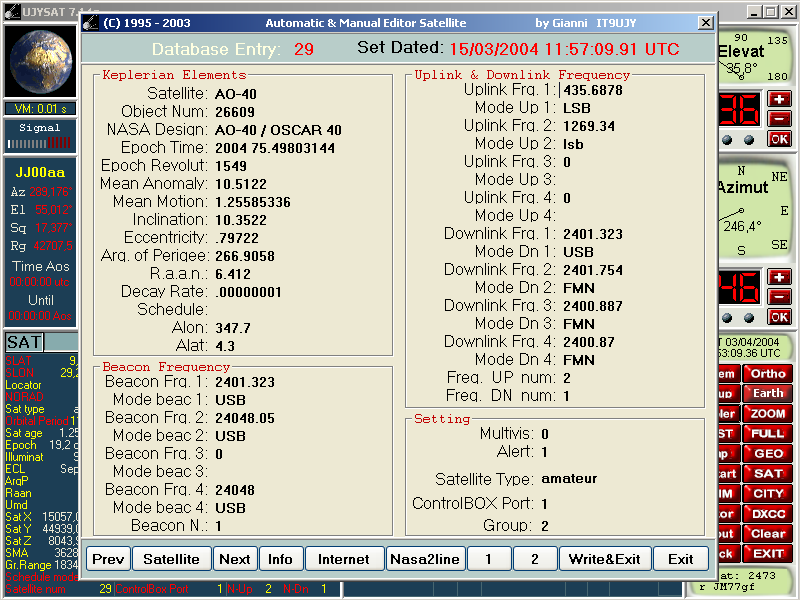The image size is (800, 600).
Task: Click the Nasa2line button
Action: 425,559
